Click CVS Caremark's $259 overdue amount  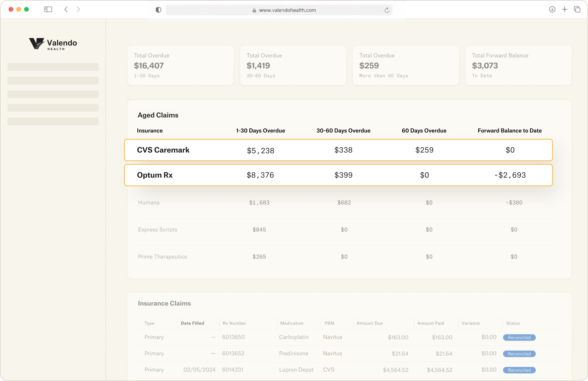pyautogui.click(x=425, y=150)
